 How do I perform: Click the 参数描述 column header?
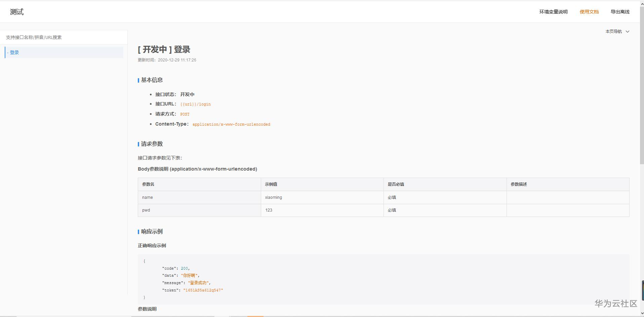(568, 184)
